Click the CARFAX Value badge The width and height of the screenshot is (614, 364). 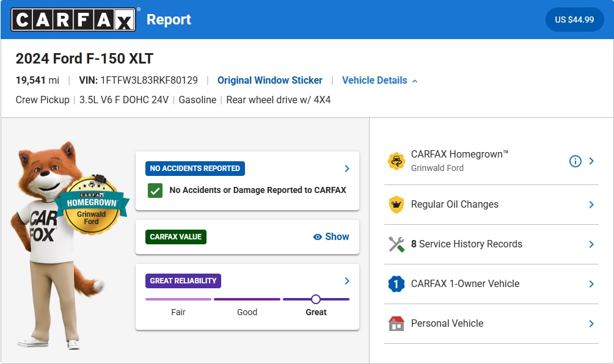(x=176, y=237)
